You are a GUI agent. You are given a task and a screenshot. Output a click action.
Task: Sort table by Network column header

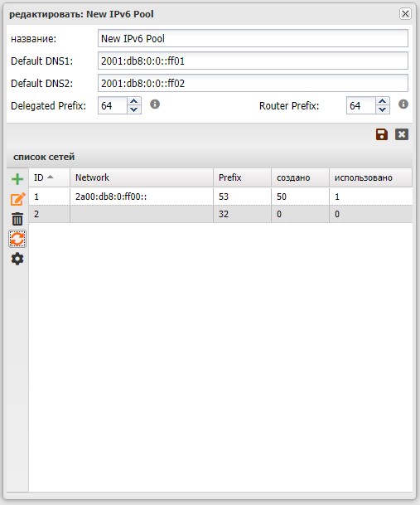pos(142,177)
